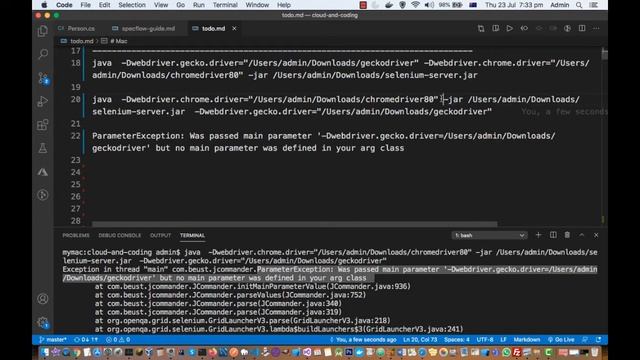Viewport: 640px width, 360px height.
Task: Switch to the specflow-guide.md tab
Action: point(144,29)
